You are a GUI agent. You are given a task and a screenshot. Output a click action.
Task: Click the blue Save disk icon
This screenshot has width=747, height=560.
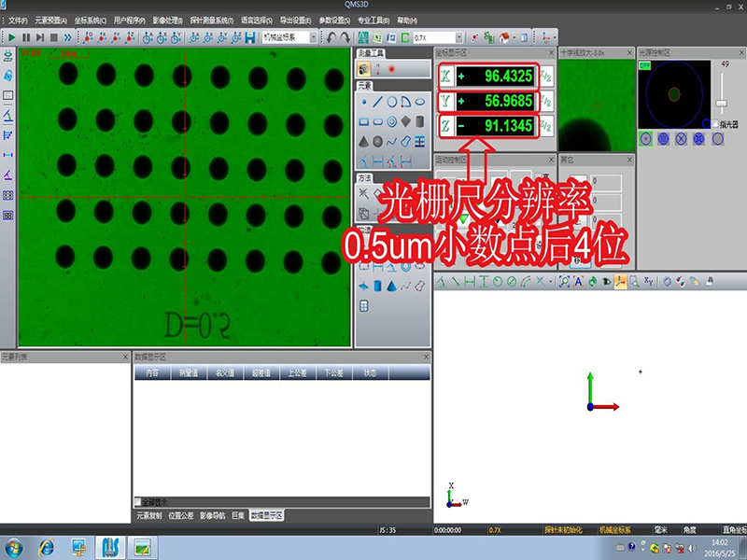tap(250, 37)
